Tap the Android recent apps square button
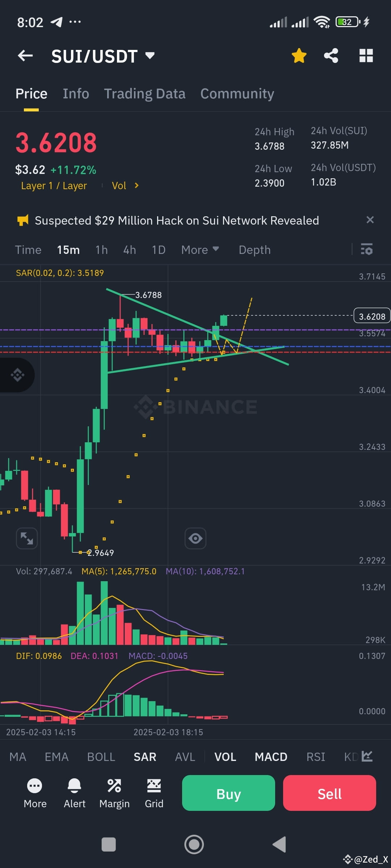 [x=109, y=844]
